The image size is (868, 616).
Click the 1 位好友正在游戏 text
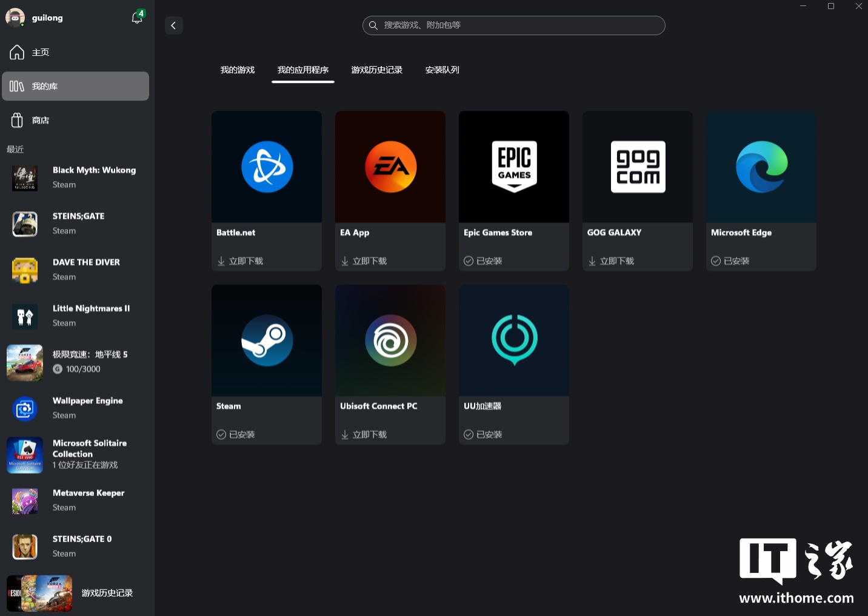[85, 465]
